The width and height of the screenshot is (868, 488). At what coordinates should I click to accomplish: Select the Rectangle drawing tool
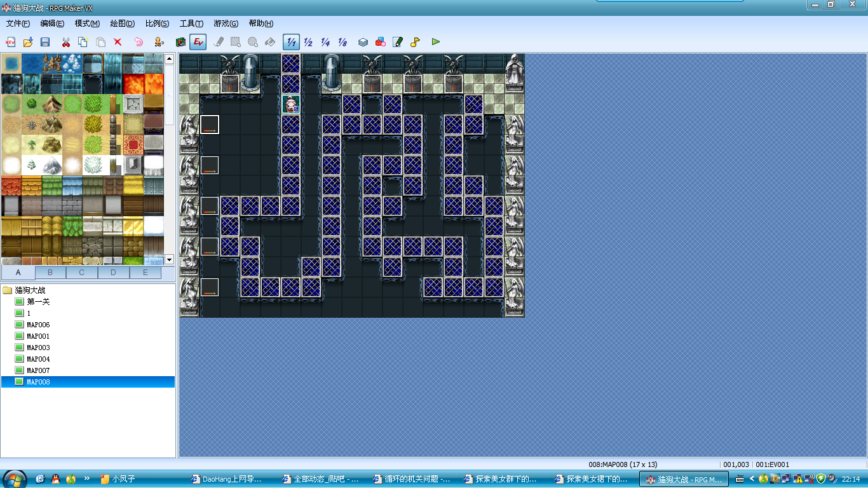click(x=236, y=42)
